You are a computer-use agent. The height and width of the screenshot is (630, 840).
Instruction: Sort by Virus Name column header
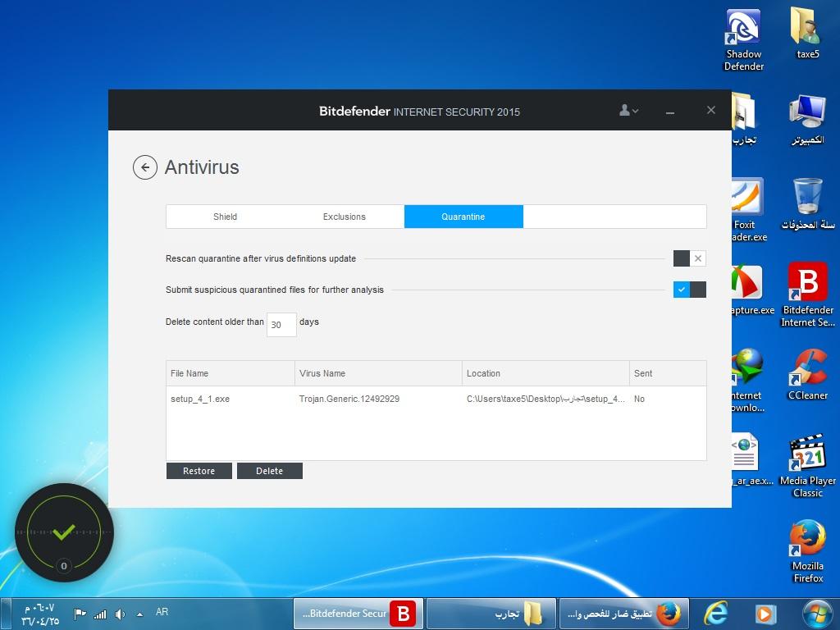pos(378,373)
